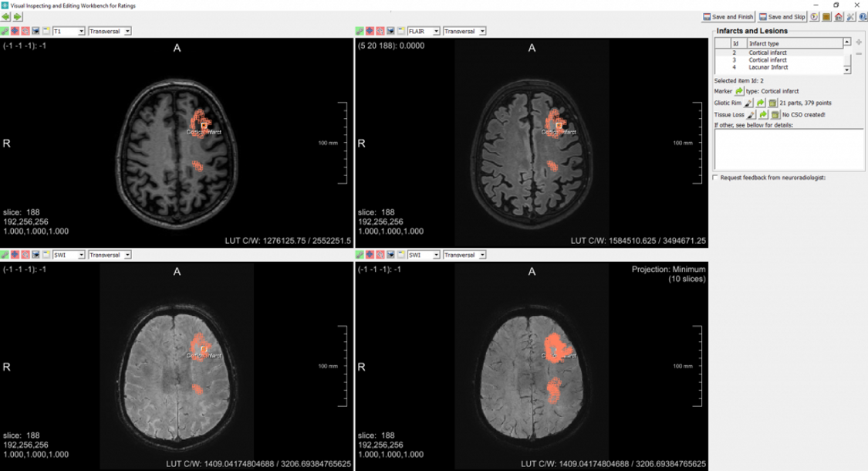Click Marker green go-to arrow button
The width and height of the screenshot is (868, 471).
pyautogui.click(x=739, y=91)
